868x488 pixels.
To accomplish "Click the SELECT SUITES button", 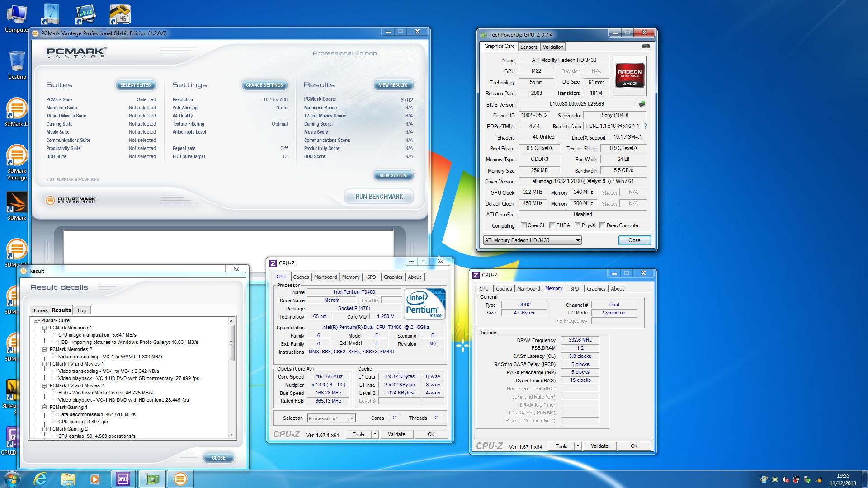I will [x=136, y=85].
